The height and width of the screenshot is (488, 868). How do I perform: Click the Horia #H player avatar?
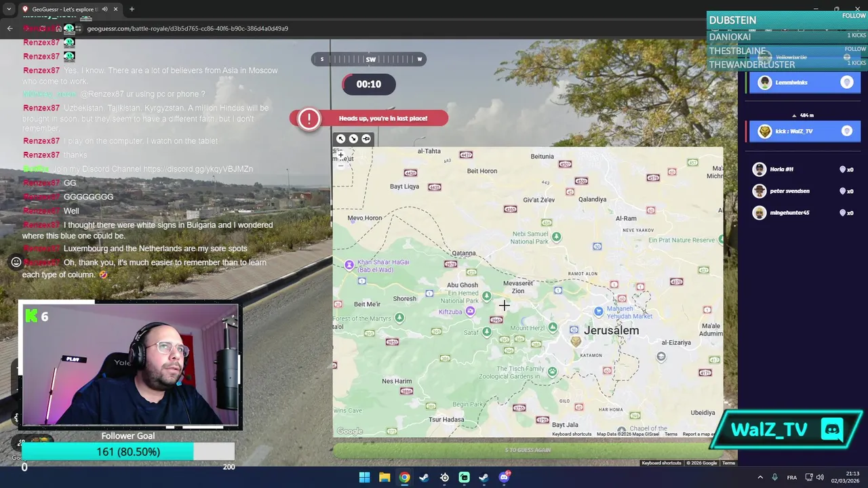(759, 169)
